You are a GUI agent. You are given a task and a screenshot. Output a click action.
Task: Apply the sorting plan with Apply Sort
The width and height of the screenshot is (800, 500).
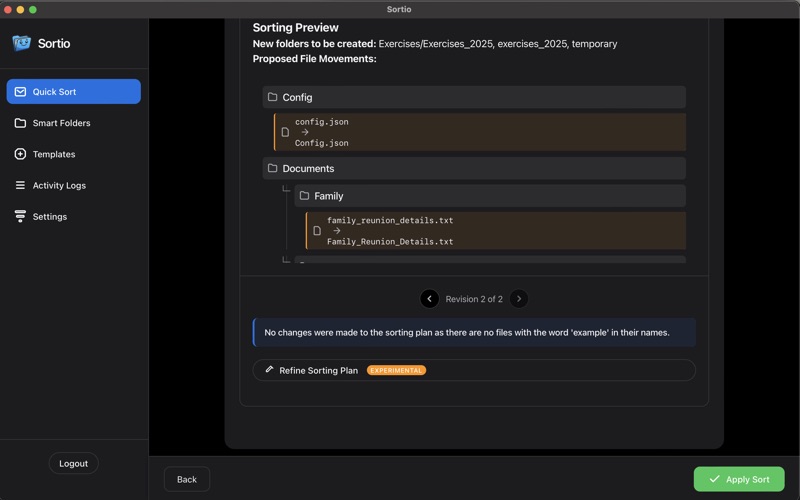coord(739,479)
